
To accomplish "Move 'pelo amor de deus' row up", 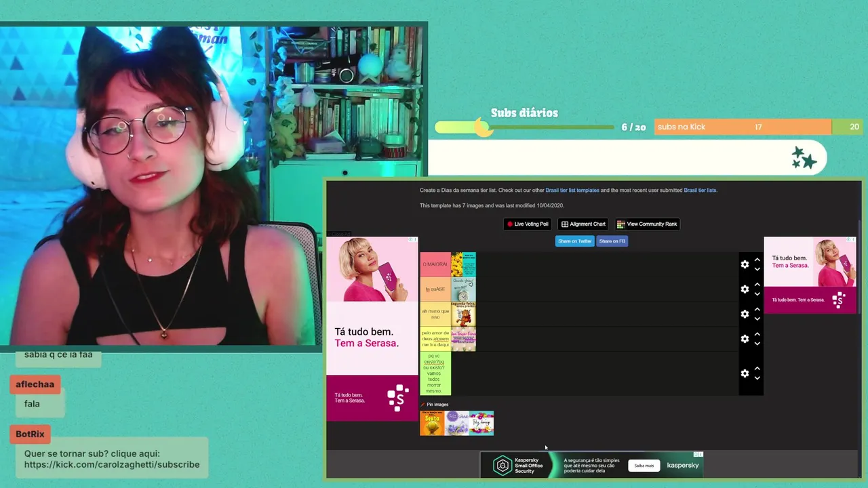I will point(757,334).
